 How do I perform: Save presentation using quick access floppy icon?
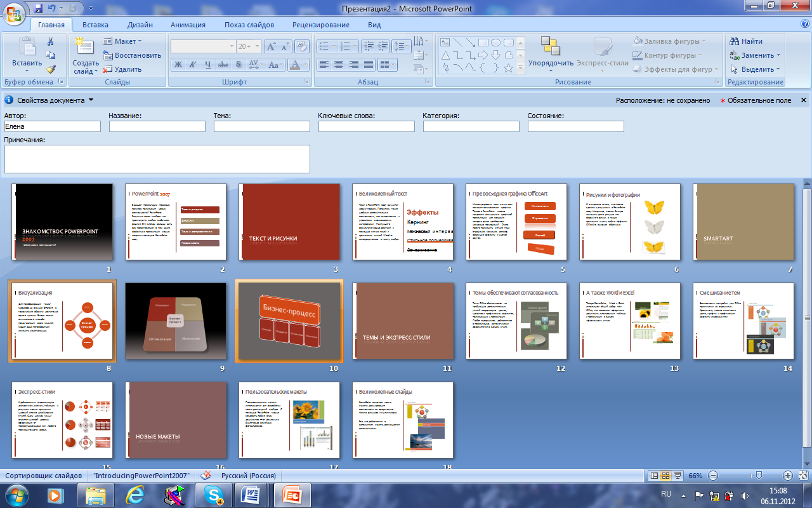pos(39,9)
